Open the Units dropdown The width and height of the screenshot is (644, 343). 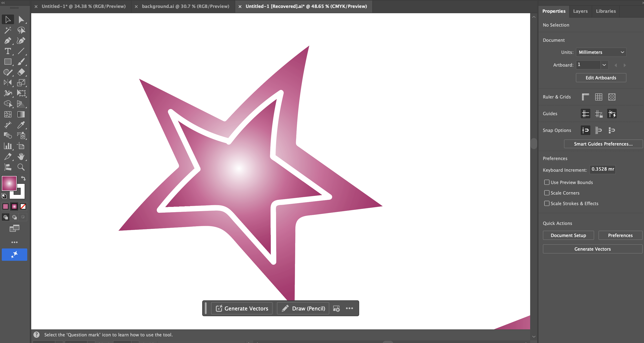(601, 52)
